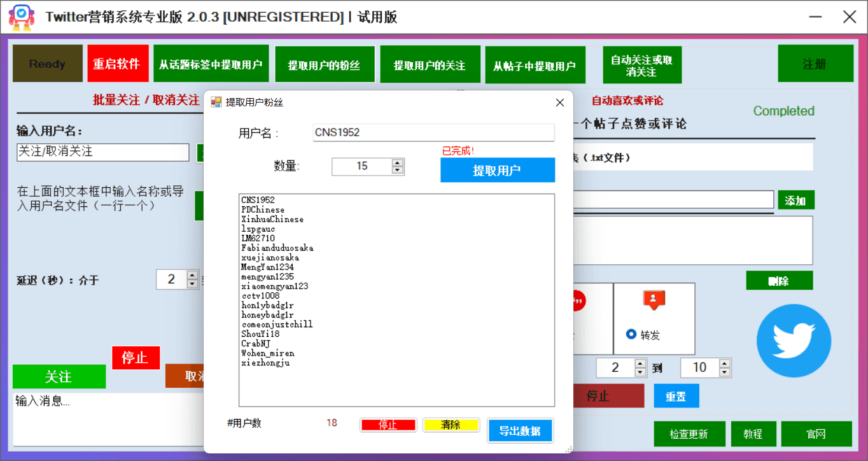This screenshot has width=868, height=461.
Task: Decrease the right-side delay maximum of 10
Action: pos(724,372)
